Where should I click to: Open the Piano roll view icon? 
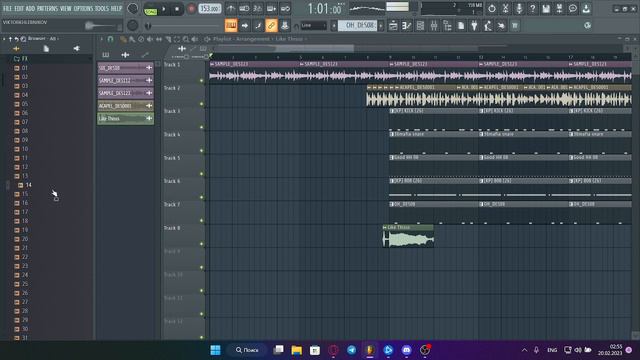407,26
